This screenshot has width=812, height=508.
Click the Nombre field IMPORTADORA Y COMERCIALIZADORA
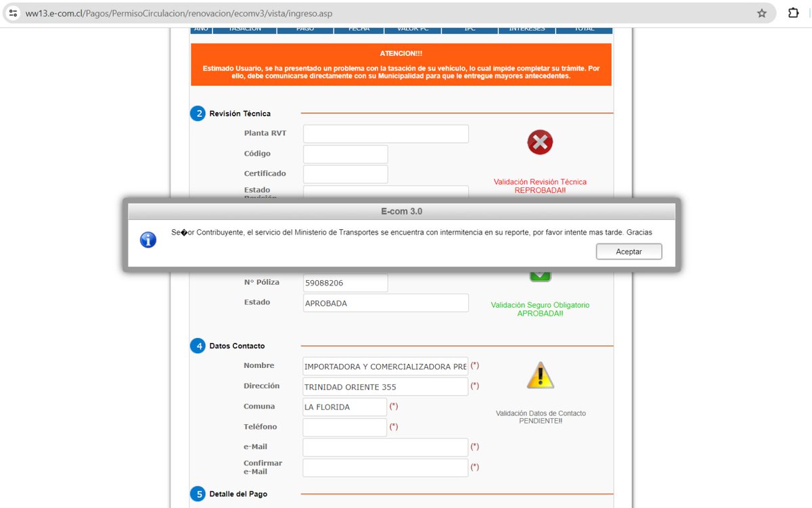click(x=386, y=367)
